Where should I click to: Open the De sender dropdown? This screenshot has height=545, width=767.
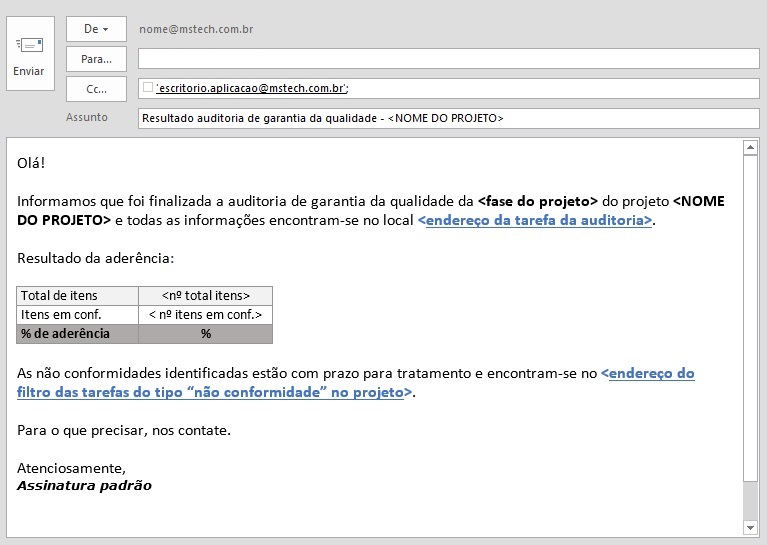(x=96, y=29)
